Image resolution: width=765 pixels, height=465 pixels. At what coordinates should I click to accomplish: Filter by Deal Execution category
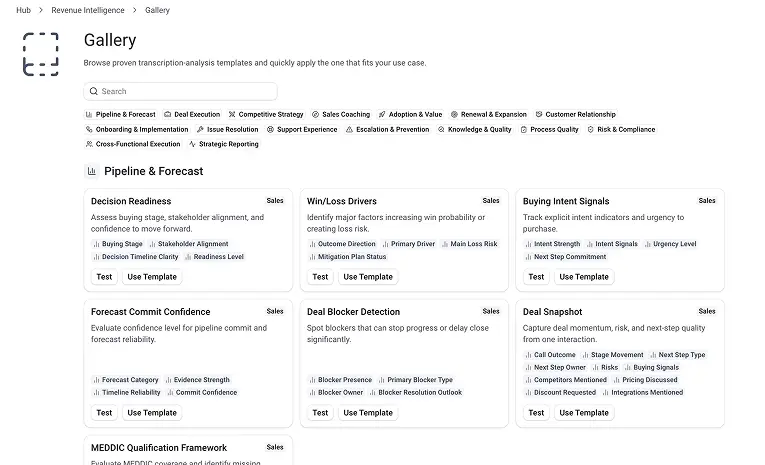(192, 114)
